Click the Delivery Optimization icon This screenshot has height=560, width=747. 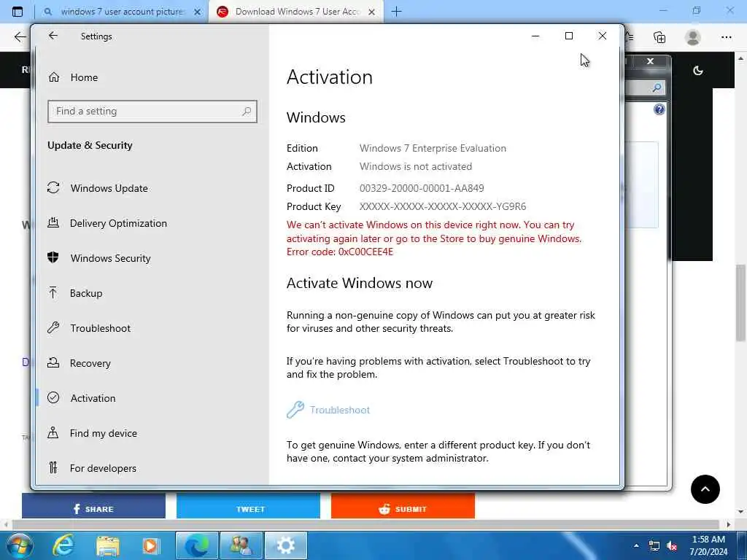[x=53, y=222]
